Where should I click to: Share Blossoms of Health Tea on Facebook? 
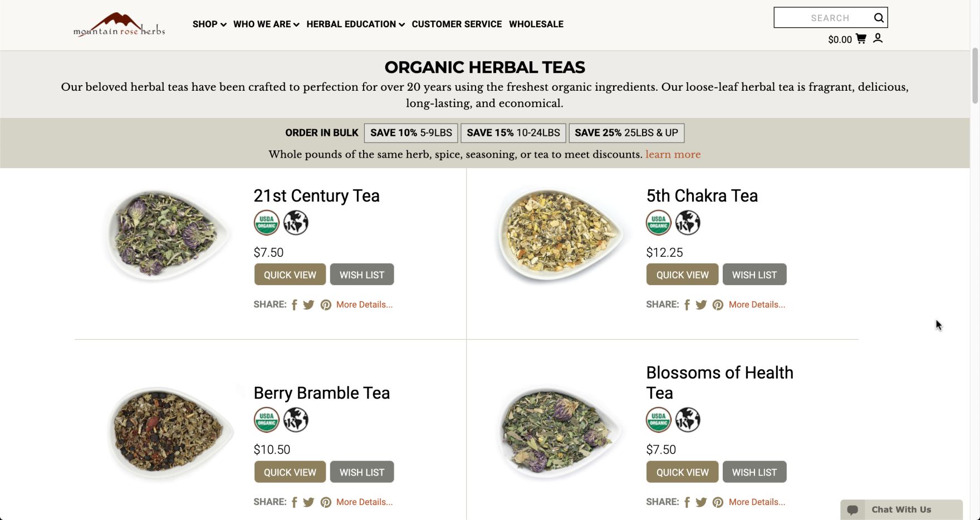pyautogui.click(x=687, y=502)
